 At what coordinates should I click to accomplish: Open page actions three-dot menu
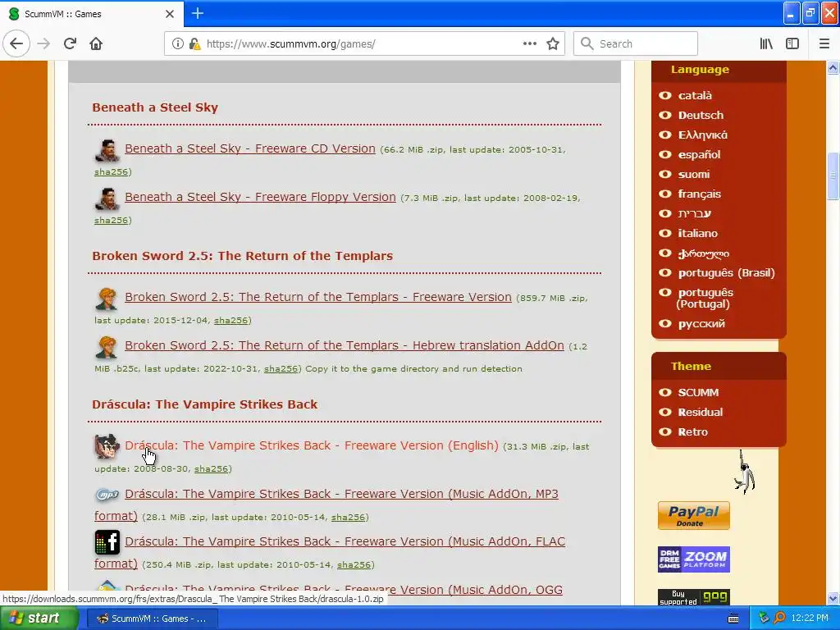[529, 43]
